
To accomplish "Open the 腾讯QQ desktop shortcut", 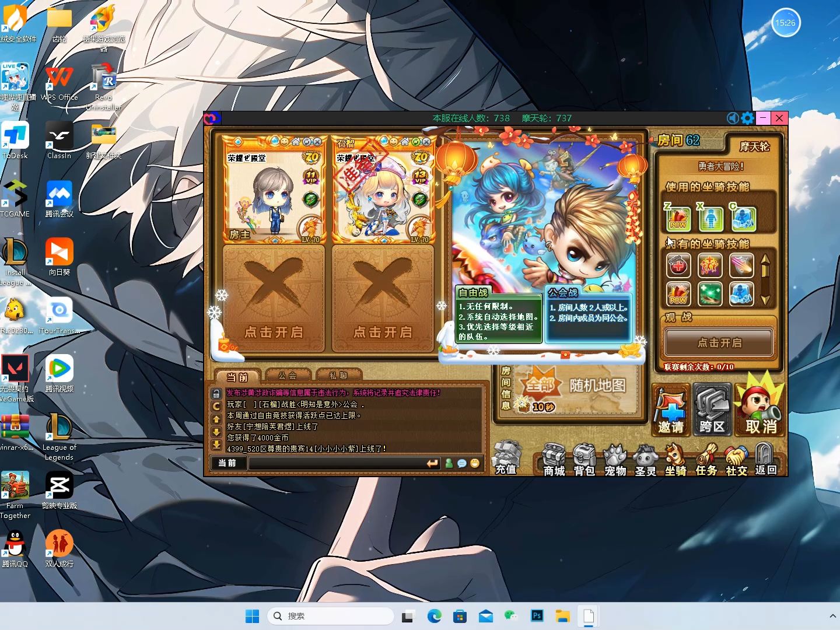I will point(15,549).
